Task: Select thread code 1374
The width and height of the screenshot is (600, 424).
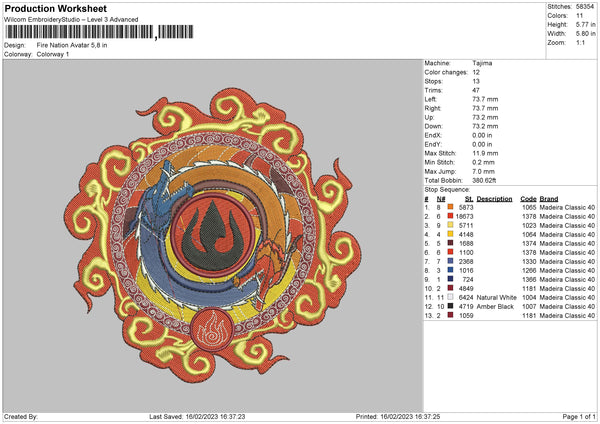Action: (x=529, y=243)
